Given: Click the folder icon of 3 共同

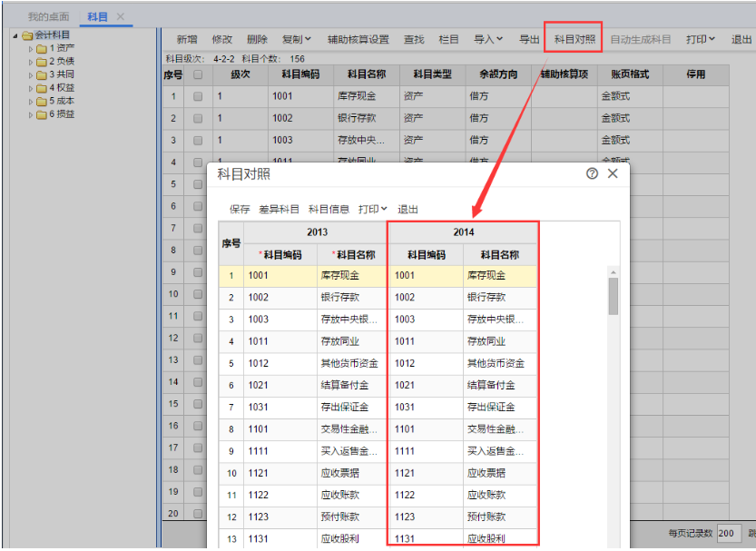Looking at the screenshot, I should 42,74.
